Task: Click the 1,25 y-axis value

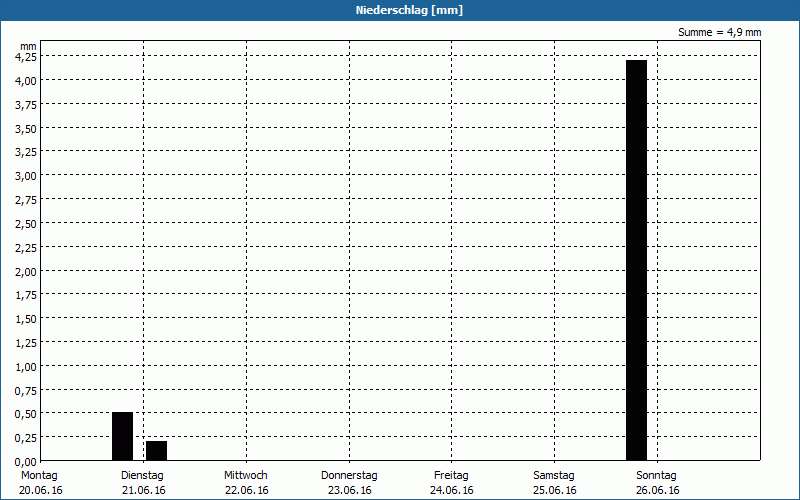Action: (x=26, y=343)
